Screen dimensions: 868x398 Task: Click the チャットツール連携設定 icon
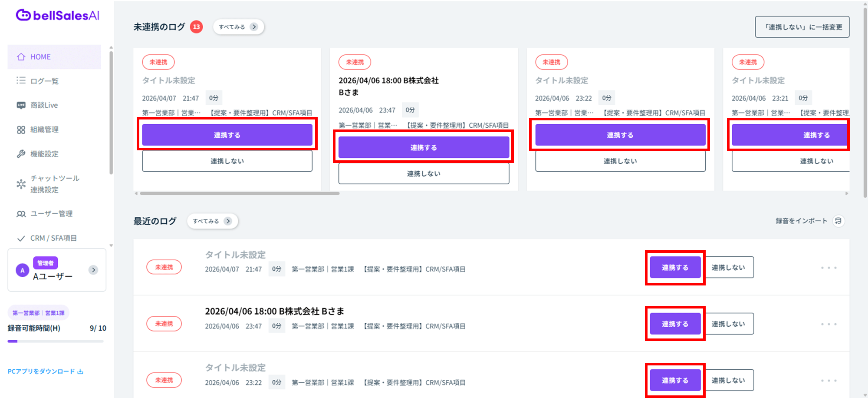[x=21, y=184]
